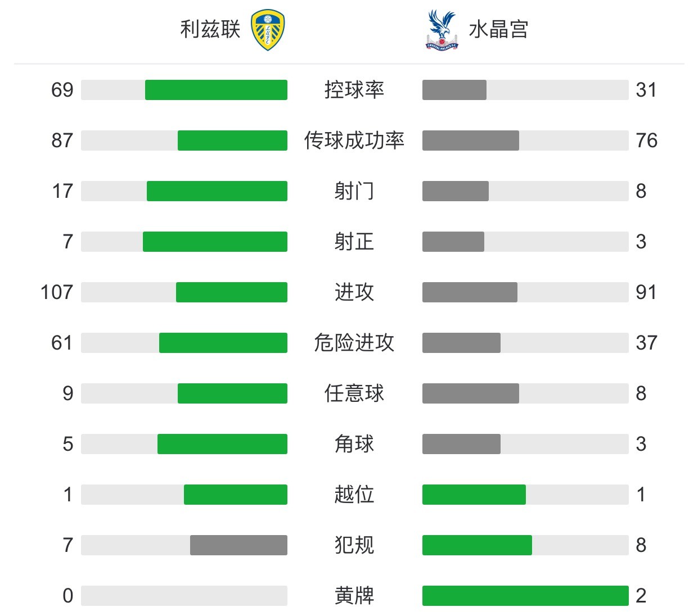Select the full green 黄牌 bar

click(x=525, y=596)
